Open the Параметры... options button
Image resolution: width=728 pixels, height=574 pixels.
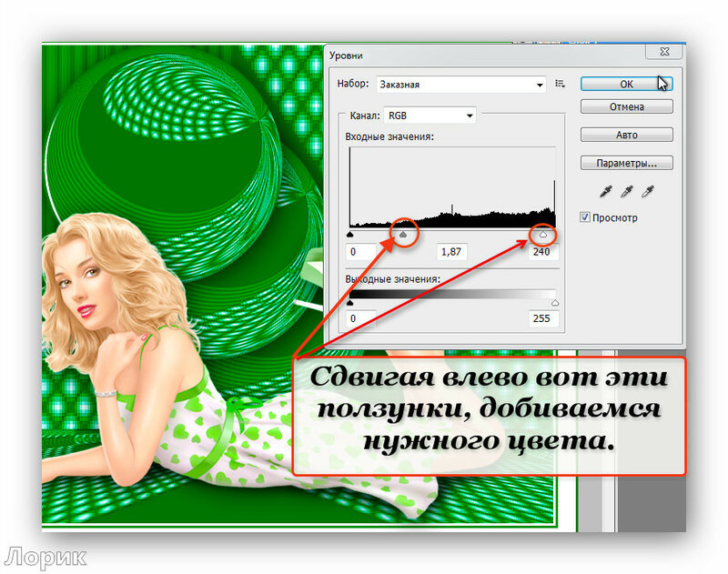click(x=626, y=164)
